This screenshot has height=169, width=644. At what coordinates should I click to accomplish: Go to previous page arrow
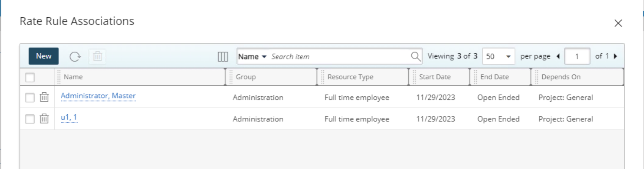coord(558,56)
